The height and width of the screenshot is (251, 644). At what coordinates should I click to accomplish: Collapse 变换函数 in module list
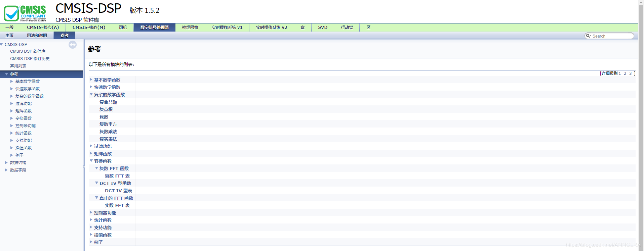point(91,161)
